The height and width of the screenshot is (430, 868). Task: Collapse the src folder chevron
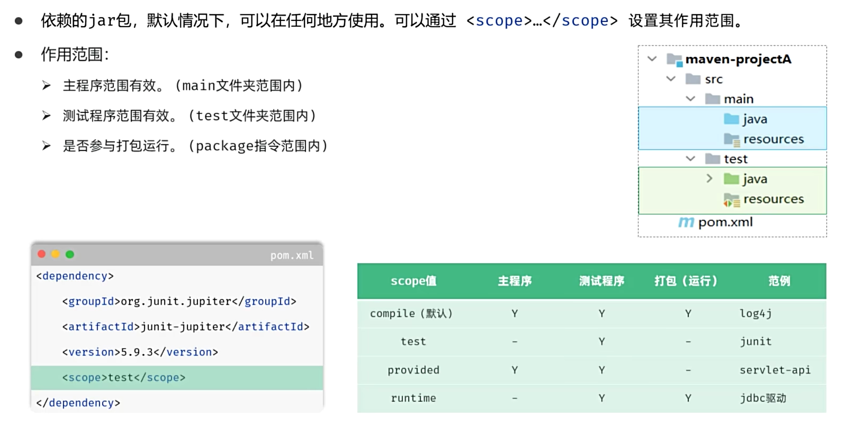tap(671, 79)
